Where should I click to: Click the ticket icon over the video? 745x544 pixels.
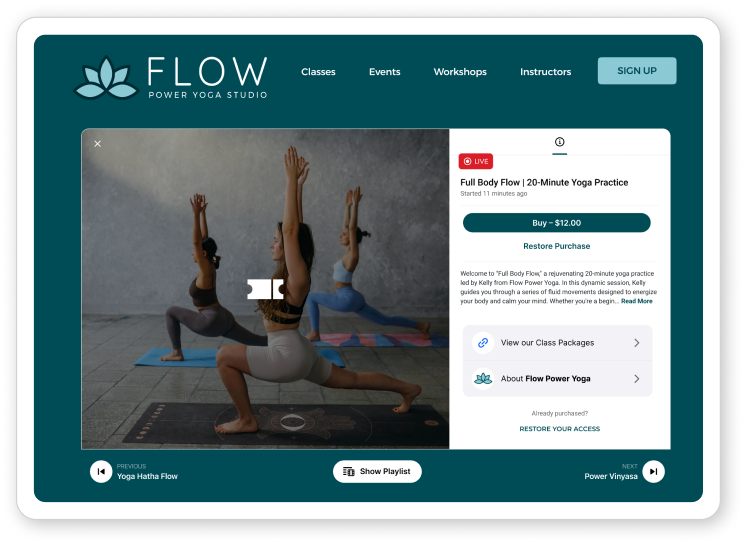pyautogui.click(x=266, y=289)
